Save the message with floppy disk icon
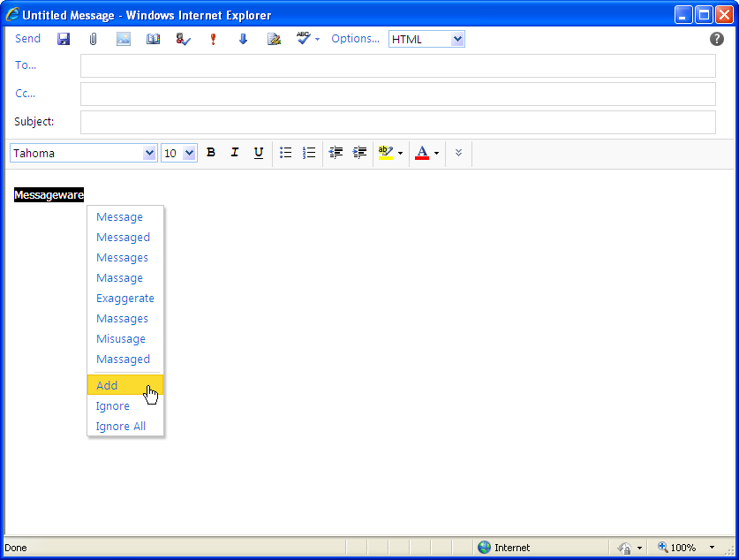This screenshot has height=560, width=739. tap(64, 39)
